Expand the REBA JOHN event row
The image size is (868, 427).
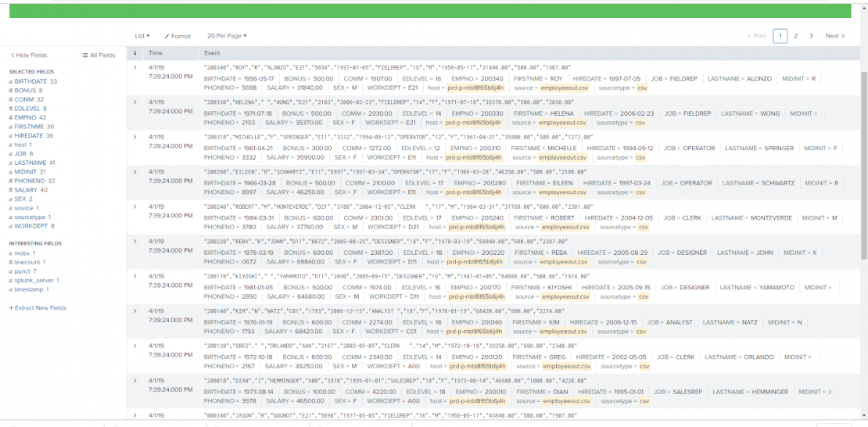pos(135,242)
